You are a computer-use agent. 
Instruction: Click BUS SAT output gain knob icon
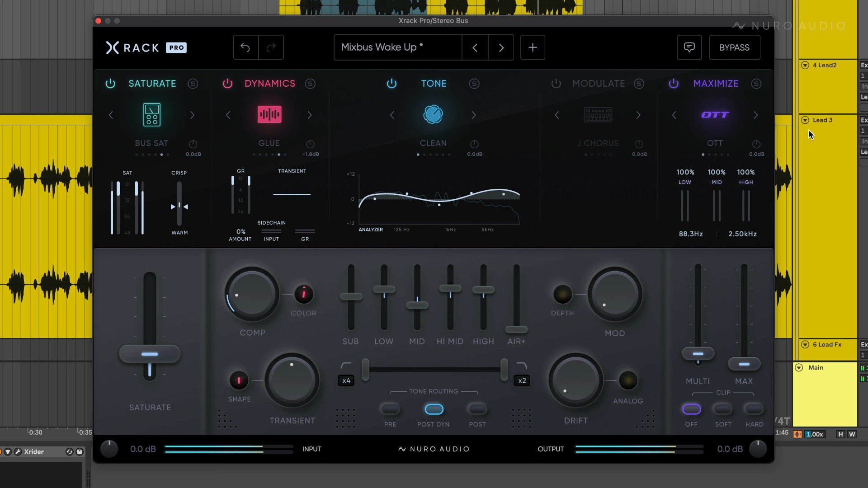pos(193,144)
